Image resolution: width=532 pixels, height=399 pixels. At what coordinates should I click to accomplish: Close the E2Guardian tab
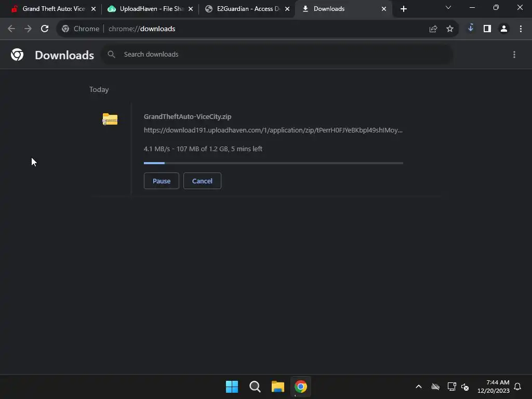pos(287,9)
